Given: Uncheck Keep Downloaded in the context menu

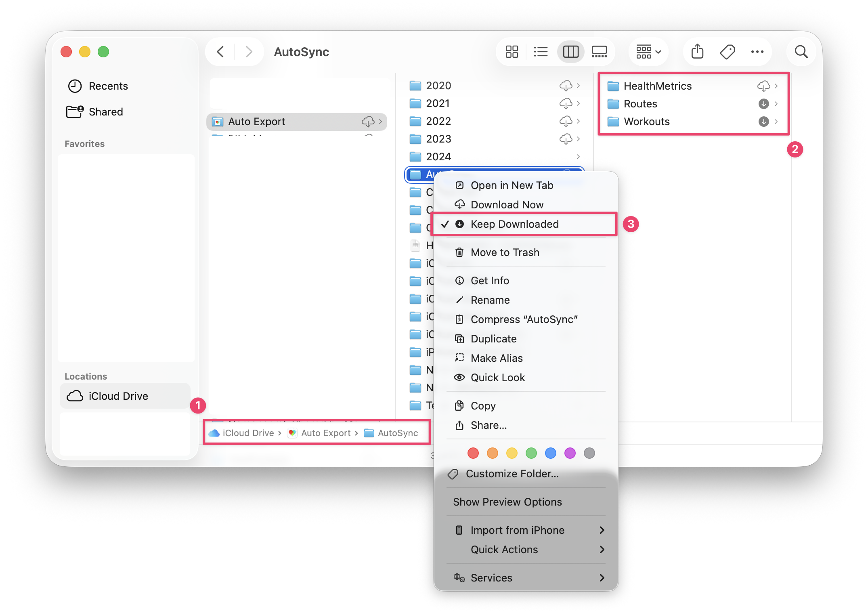Looking at the screenshot, I should 515,224.
